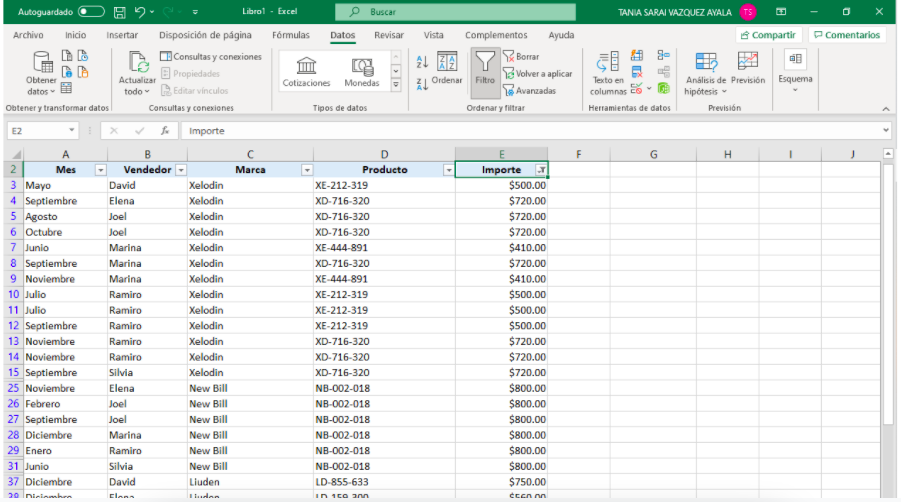Open the Vendedor column filter dropdown
901x502 pixels.
(181, 170)
